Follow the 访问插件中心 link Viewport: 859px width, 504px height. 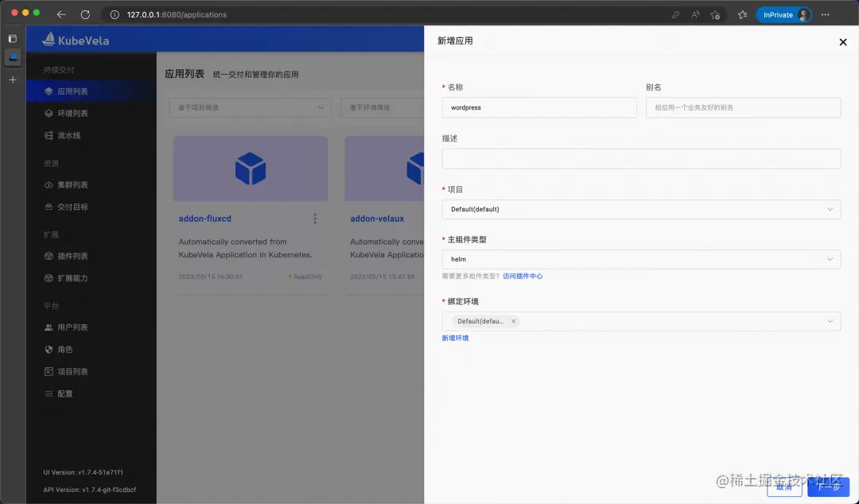pos(523,276)
